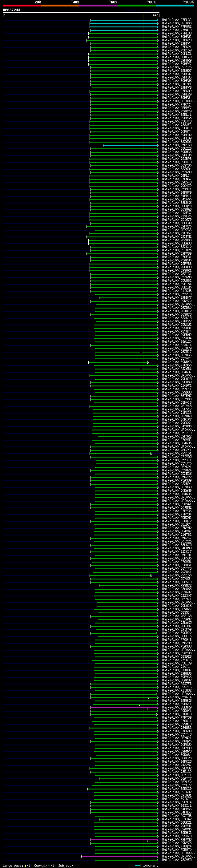This screenshot has height=868, width=197.
Task: Select the hit UniRef100_A5B160
Action: [176, 145]
